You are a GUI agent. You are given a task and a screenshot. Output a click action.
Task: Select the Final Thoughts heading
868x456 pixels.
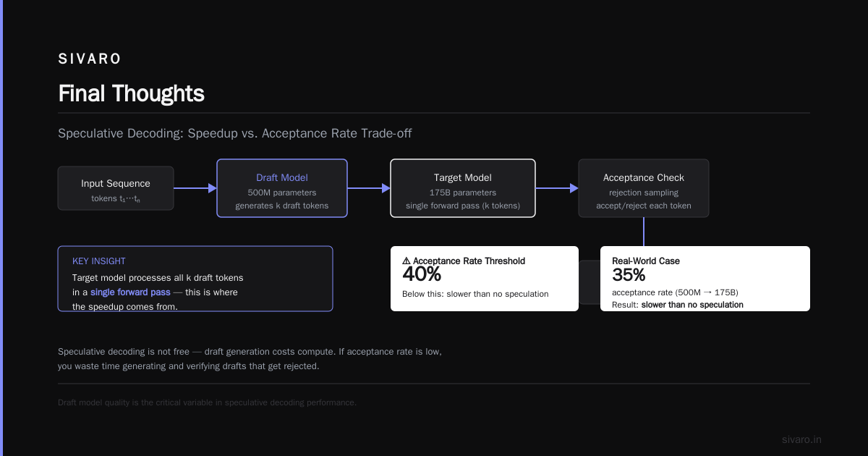point(131,93)
